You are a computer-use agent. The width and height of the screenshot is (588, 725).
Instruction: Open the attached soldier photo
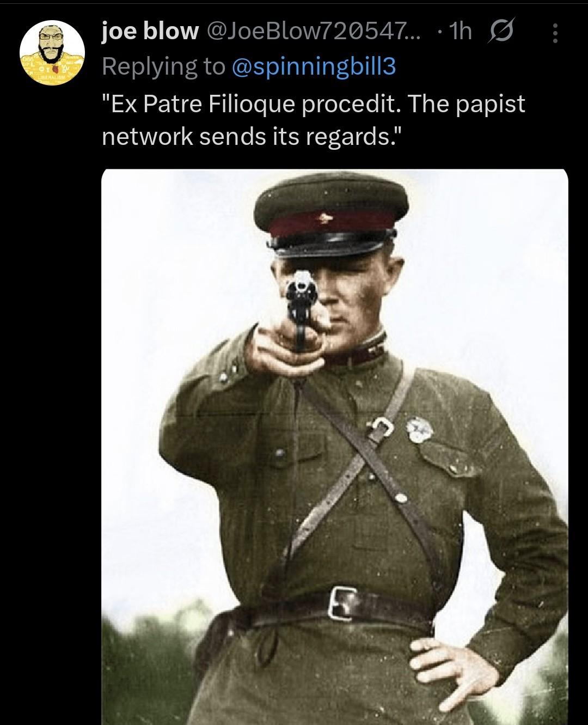point(335,447)
